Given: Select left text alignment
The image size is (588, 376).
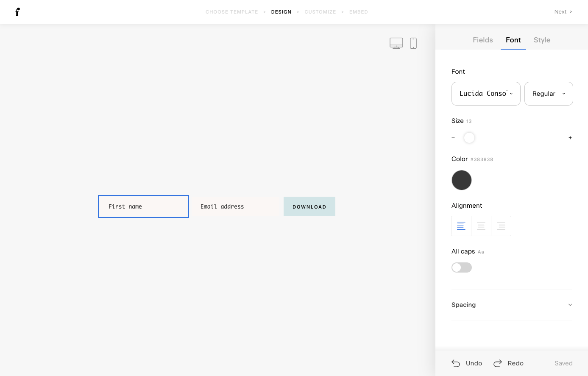Looking at the screenshot, I should 461,226.
